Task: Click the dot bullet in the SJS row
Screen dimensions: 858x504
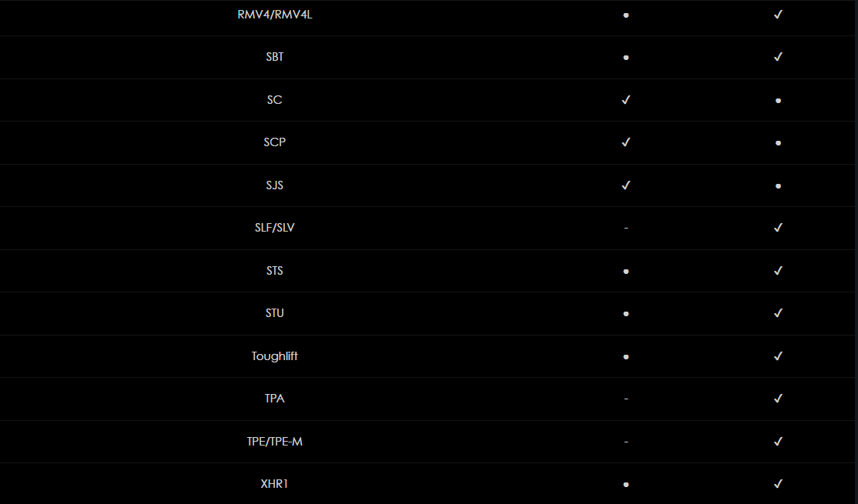Action: pos(779,186)
